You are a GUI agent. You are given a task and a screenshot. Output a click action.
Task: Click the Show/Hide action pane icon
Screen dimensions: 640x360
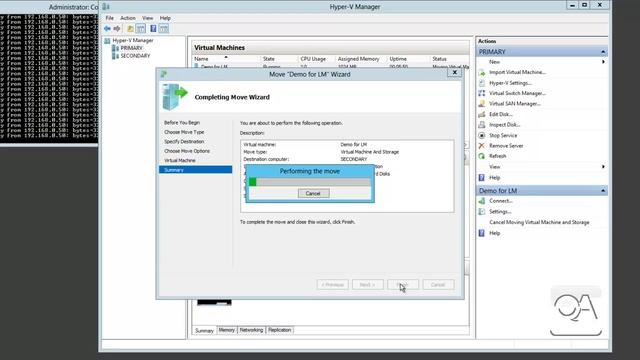tap(164, 29)
